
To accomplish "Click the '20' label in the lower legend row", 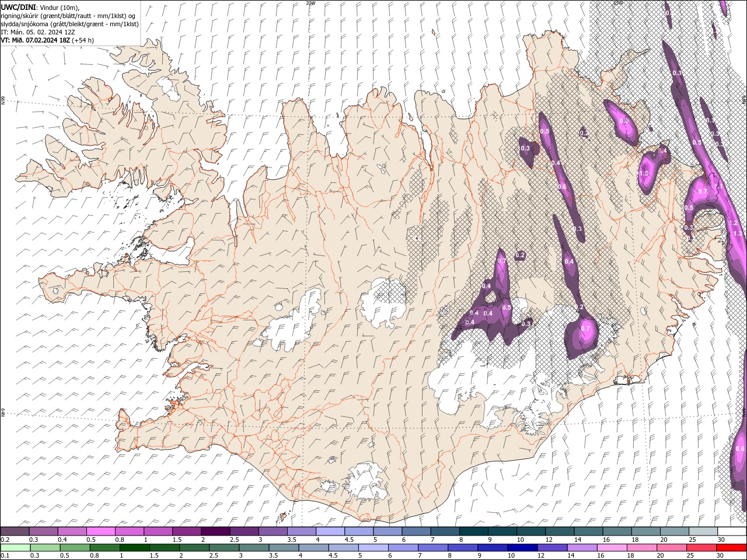I will tap(659, 556).
